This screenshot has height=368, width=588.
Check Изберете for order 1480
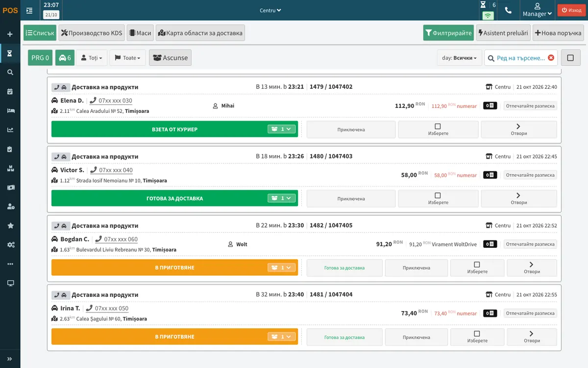click(x=438, y=199)
